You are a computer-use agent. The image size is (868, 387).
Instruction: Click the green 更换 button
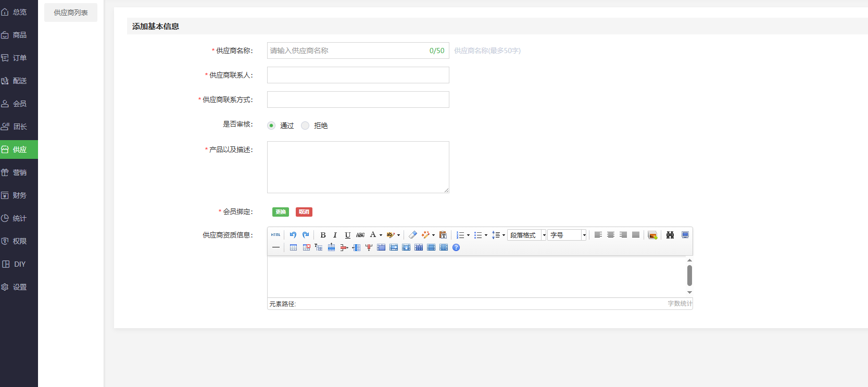point(281,212)
